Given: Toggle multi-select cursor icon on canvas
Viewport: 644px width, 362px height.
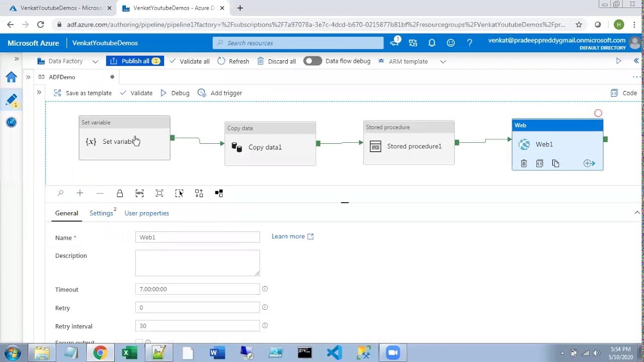Looking at the screenshot, I should [x=179, y=193].
